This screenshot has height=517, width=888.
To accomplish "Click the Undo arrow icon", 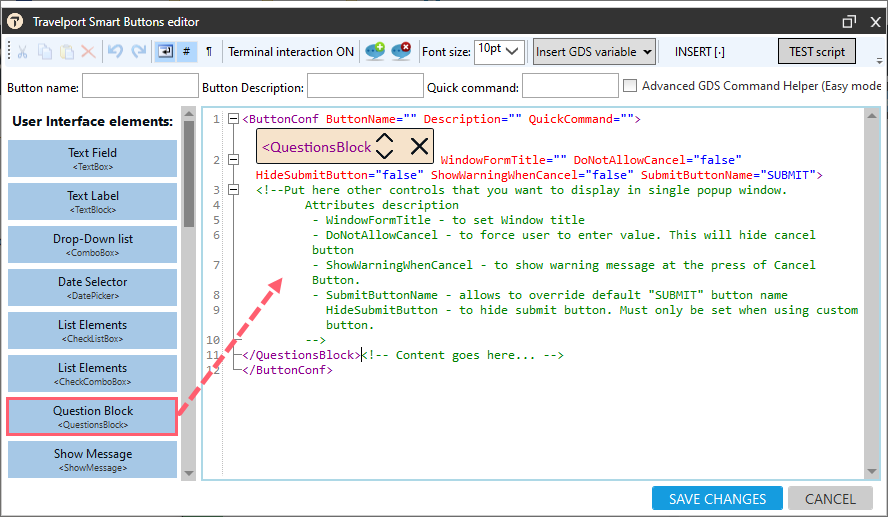I will tap(116, 52).
